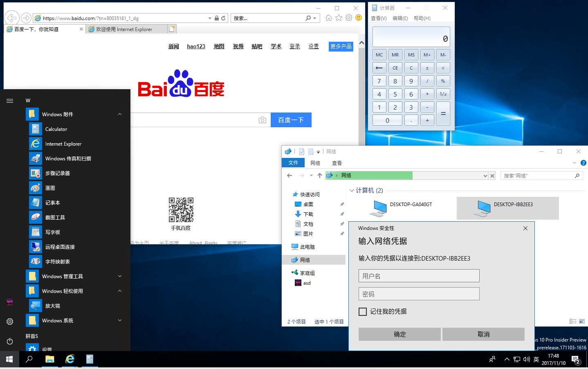The image size is (588, 369).
Task: Switch to 欢迎使用 Internet Explorer tab
Action: tap(126, 29)
